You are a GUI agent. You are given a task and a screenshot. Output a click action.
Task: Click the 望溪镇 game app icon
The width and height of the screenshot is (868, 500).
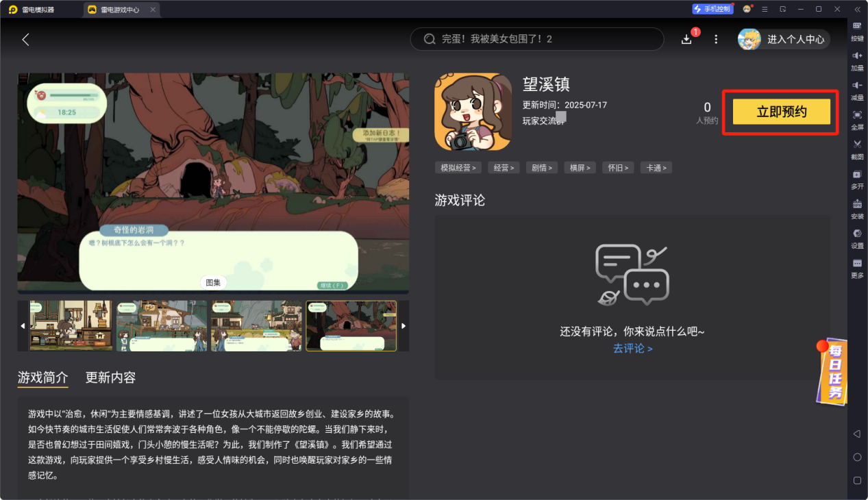coord(473,112)
